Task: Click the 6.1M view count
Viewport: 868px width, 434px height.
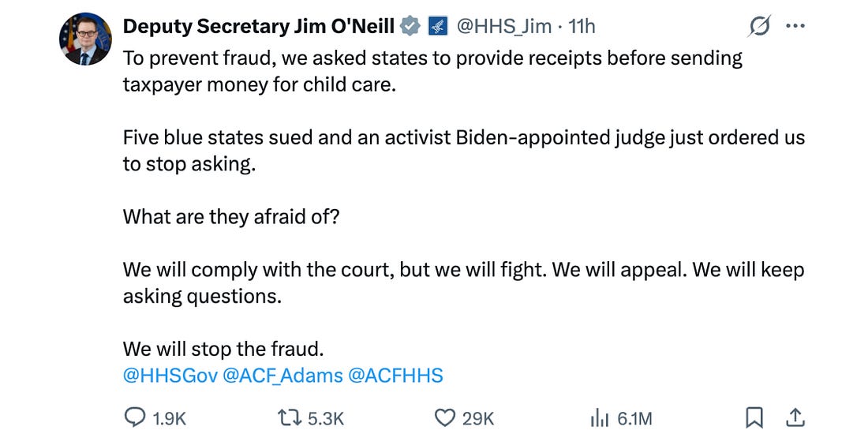Action: [634, 418]
